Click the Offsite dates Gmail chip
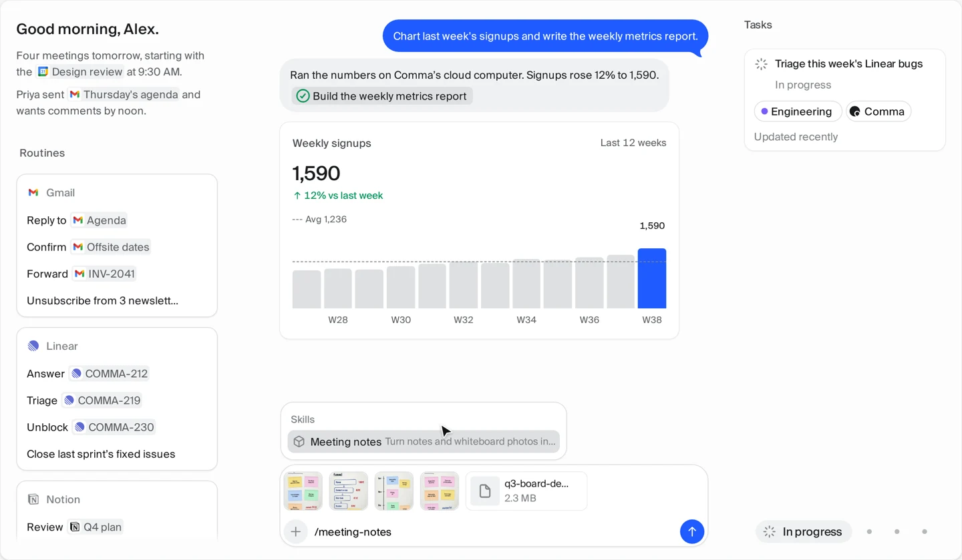962x560 pixels. (x=111, y=247)
